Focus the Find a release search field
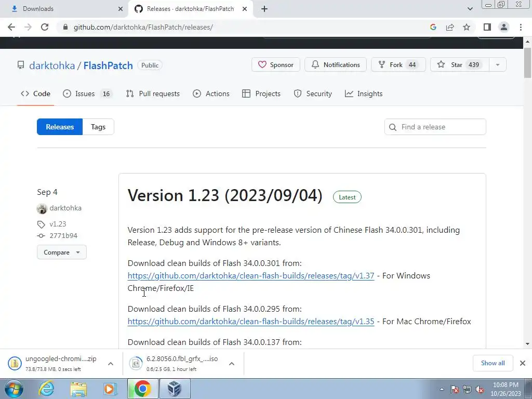 [x=435, y=127]
